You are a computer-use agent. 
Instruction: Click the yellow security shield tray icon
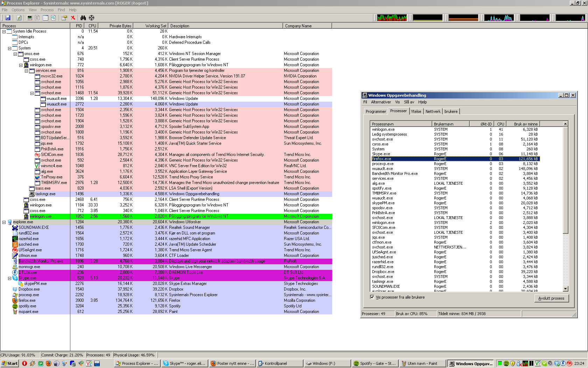tap(512, 363)
